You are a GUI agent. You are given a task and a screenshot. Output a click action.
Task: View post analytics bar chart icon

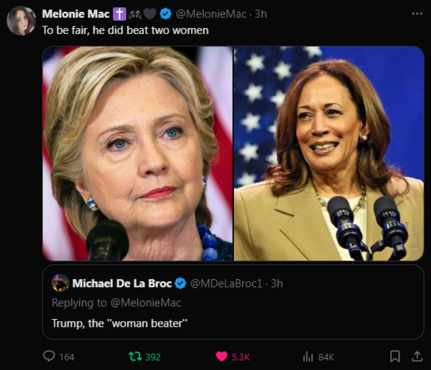pos(308,357)
